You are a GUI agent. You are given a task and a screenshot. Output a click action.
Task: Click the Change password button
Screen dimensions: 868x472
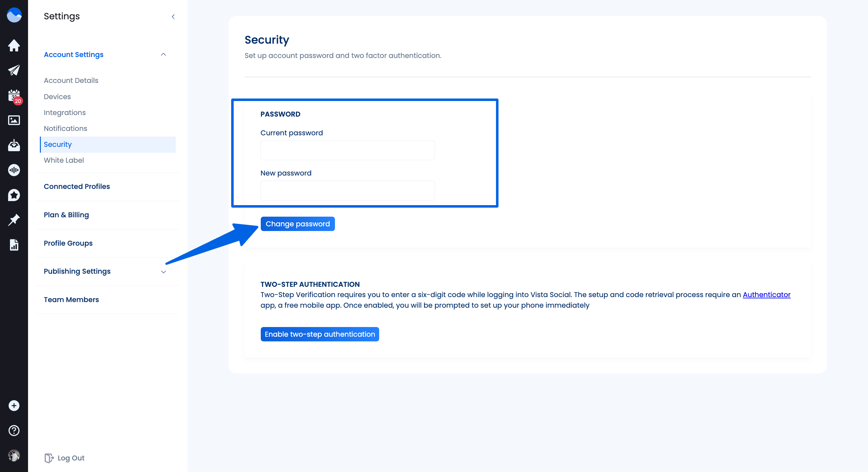click(x=297, y=224)
